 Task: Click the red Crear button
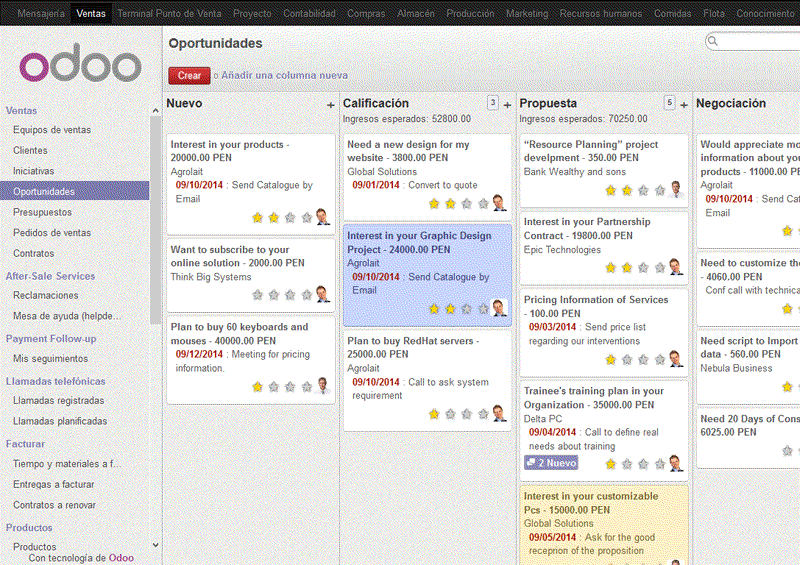pyautogui.click(x=189, y=76)
